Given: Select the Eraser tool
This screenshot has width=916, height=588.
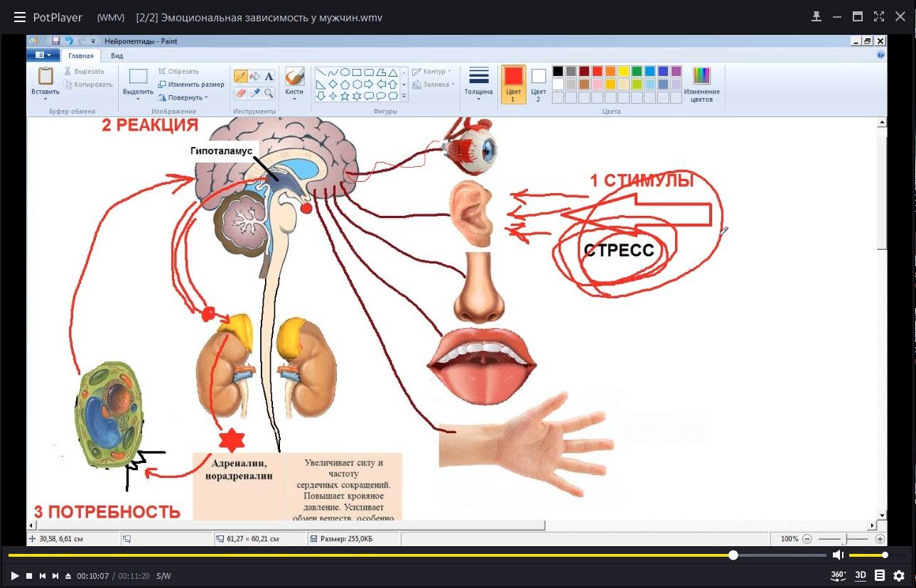Looking at the screenshot, I should pyautogui.click(x=241, y=92).
